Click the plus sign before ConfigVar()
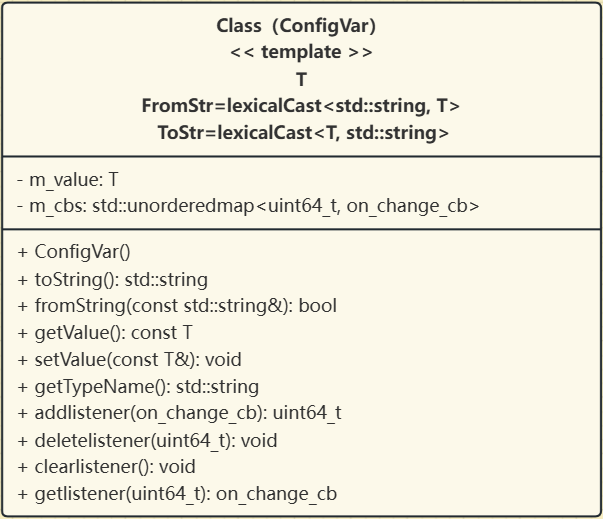Screen dimensions: 603x519 (x=23, y=253)
